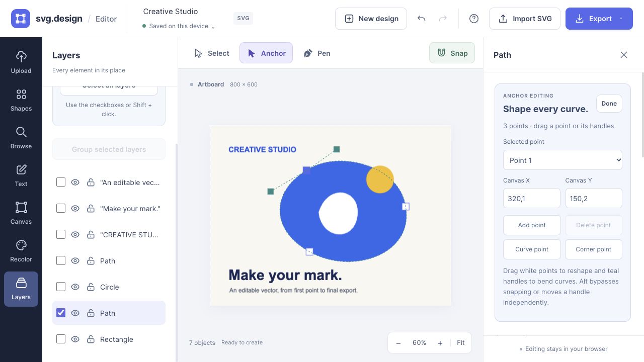Click Done in anchor editing

click(x=609, y=104)
